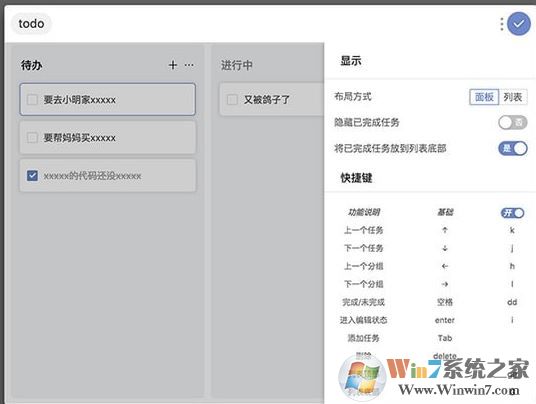Click the blue checkmark confirm button
Viewport: 536px width, 404px height.
coord(519,24)
